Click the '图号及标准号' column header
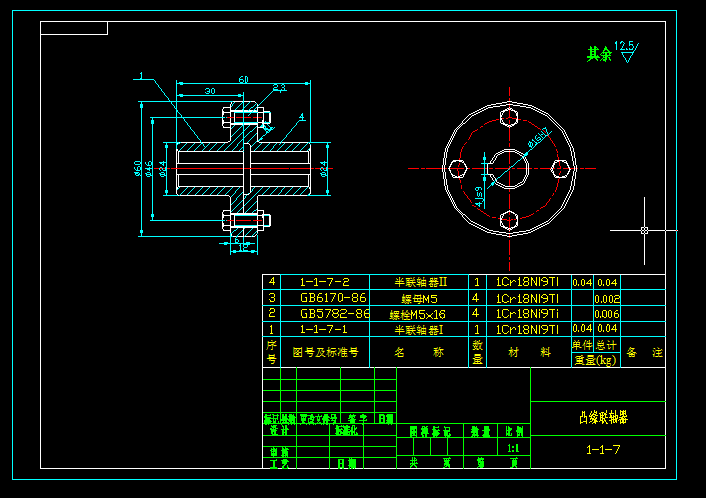This screenshot has width=706, height=498. point(325,352)
